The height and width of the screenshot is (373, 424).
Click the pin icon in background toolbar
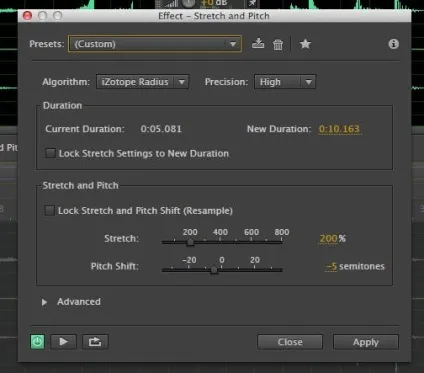tap(252, 3)
